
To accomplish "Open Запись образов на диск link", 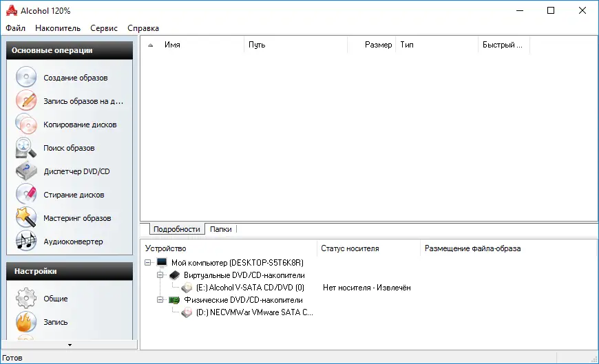I will pos(83,101).
